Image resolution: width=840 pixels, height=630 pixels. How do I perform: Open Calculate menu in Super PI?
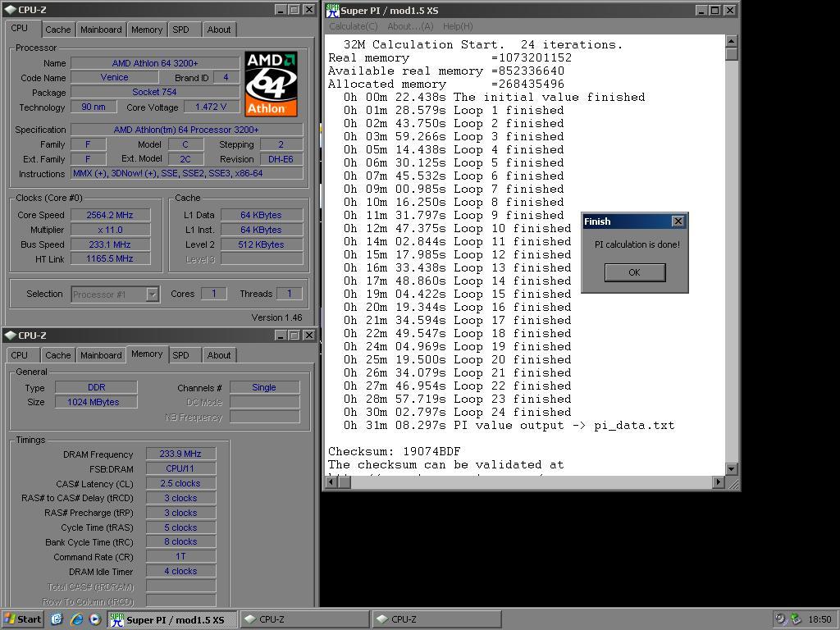(x=353, y=26)
